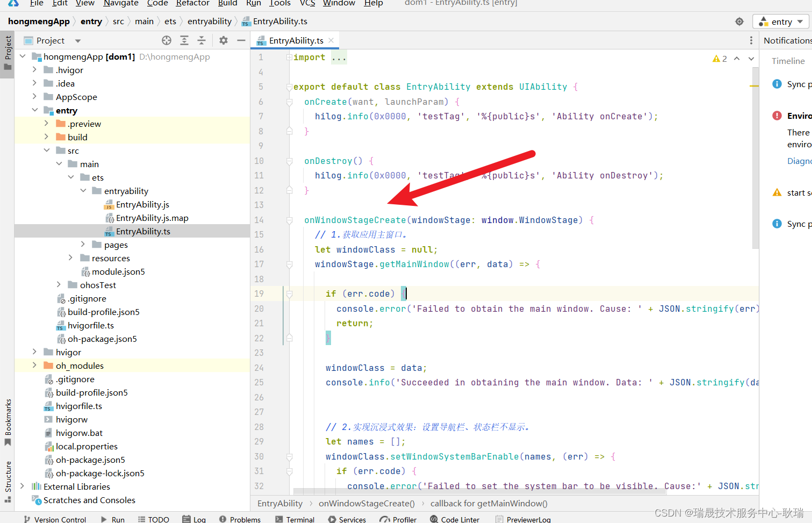Collapse the hongmengApp root folder

23,56
